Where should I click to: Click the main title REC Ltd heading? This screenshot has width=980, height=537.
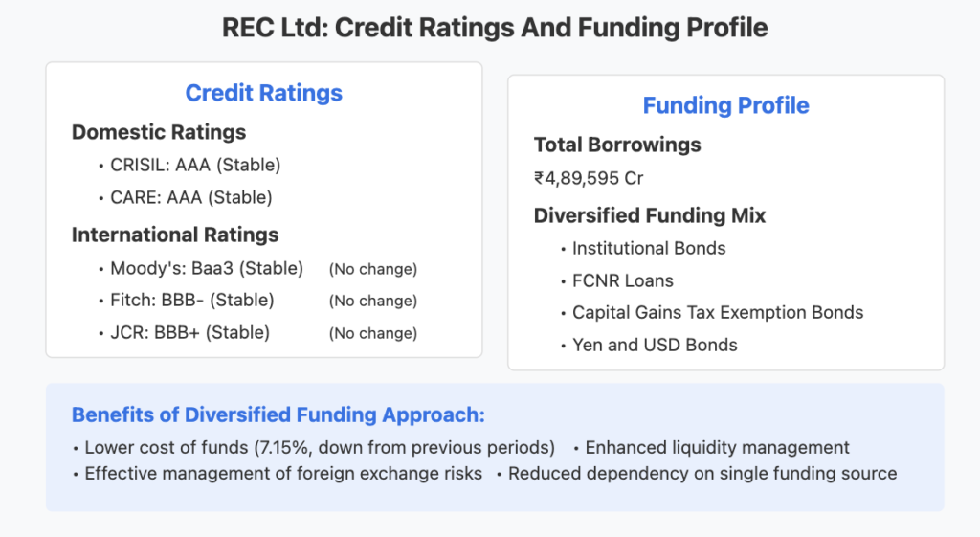click(x=495, y=28)
